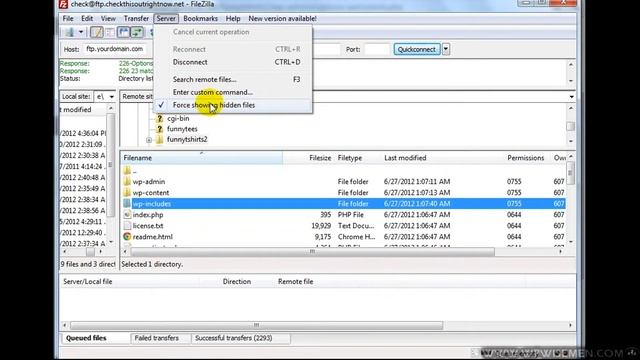
Task: Open the Quickconnect history dropdown arrow
Action: [446, 49]
